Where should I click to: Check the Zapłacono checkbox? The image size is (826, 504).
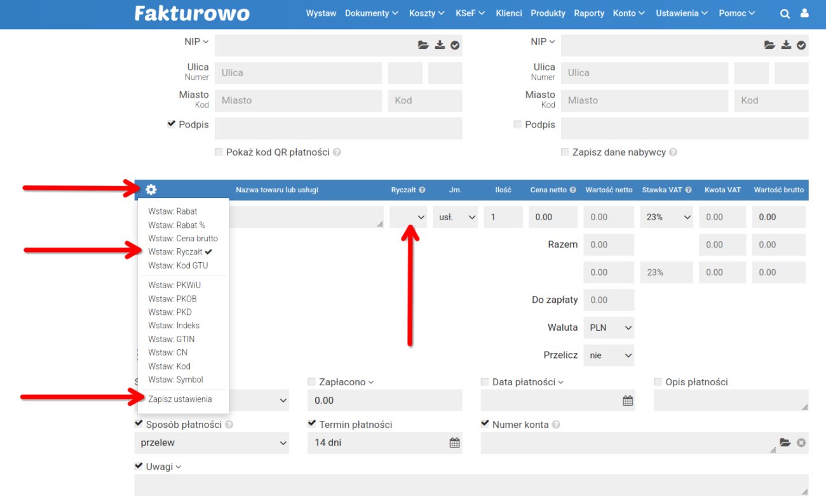[311, 382]
